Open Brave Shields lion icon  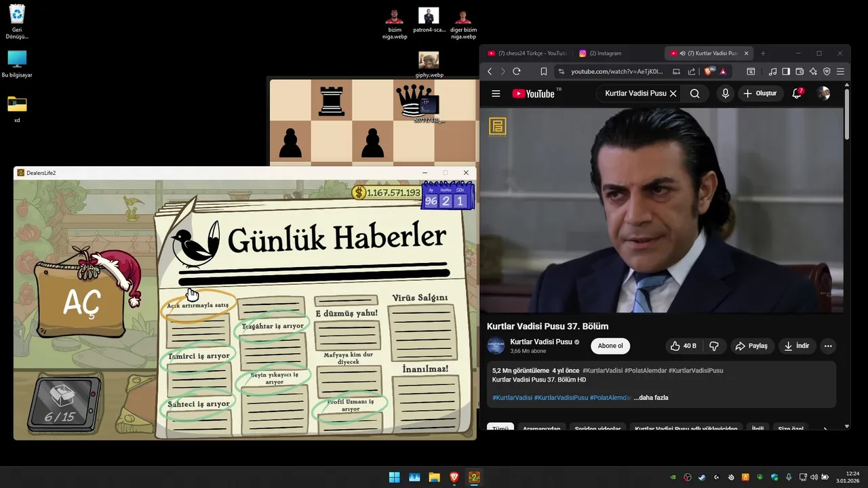(x=709, y=72)
